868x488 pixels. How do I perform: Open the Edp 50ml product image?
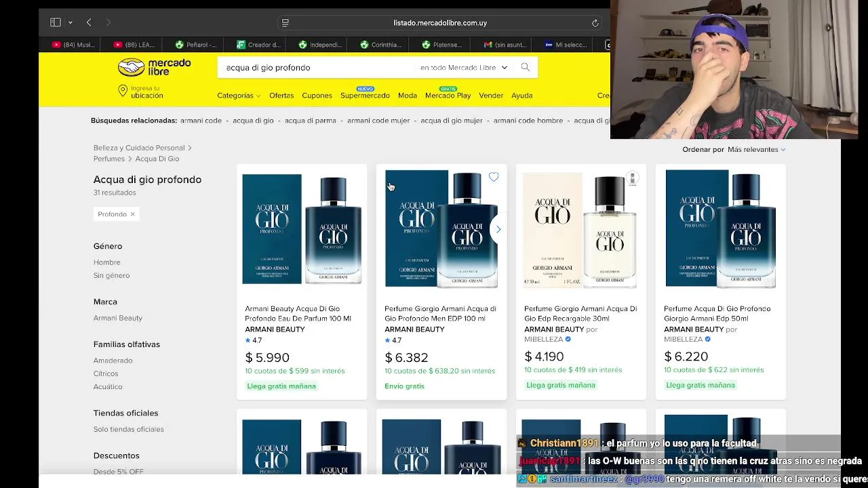click(x=721, y=230)
